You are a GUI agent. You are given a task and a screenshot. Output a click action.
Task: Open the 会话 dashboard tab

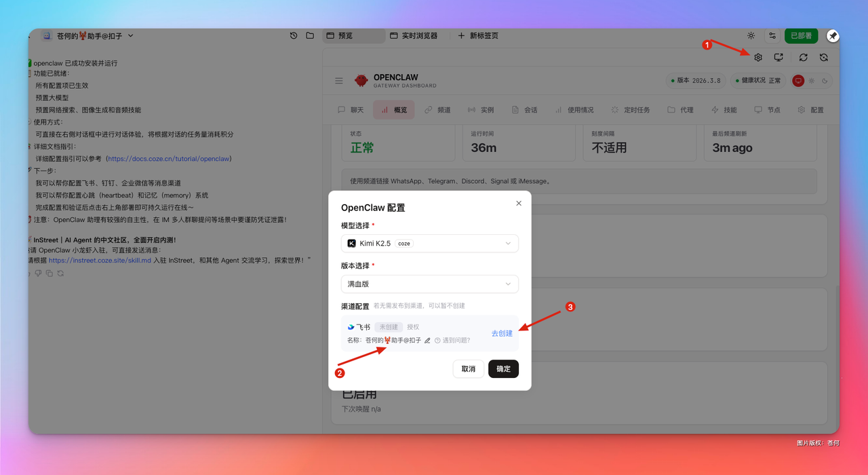524,110
